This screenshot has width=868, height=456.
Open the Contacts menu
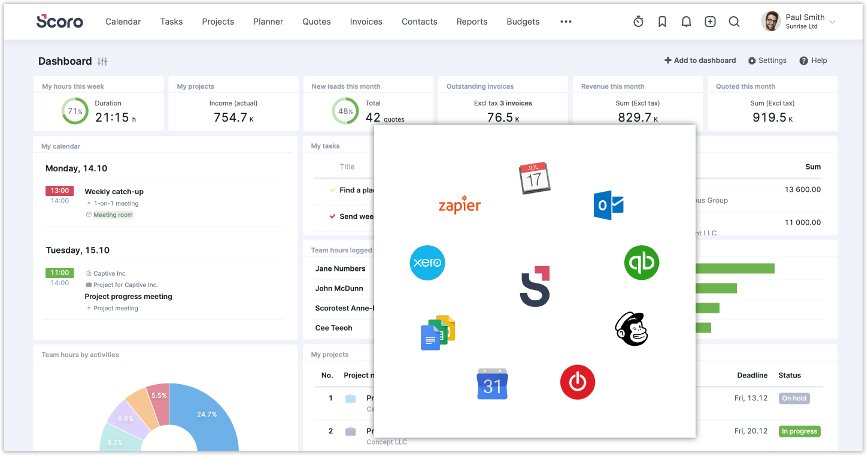coord(419,22)
